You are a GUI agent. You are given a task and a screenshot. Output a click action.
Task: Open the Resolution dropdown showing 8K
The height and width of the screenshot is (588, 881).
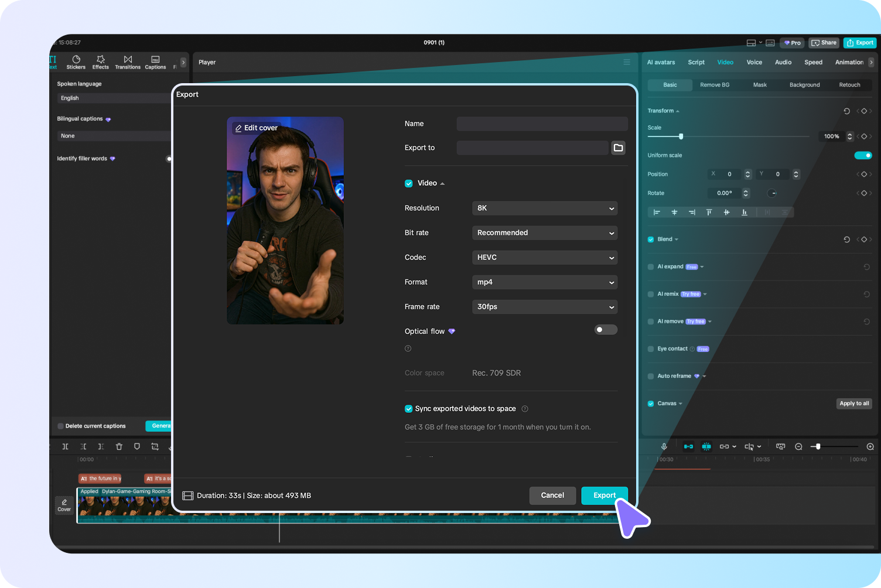click(x=544, y=208)
